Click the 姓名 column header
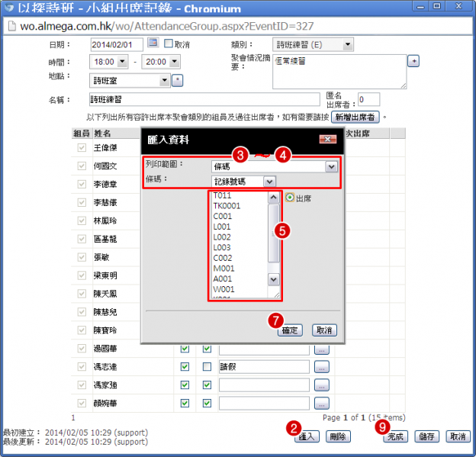 [x=102, y=133]
